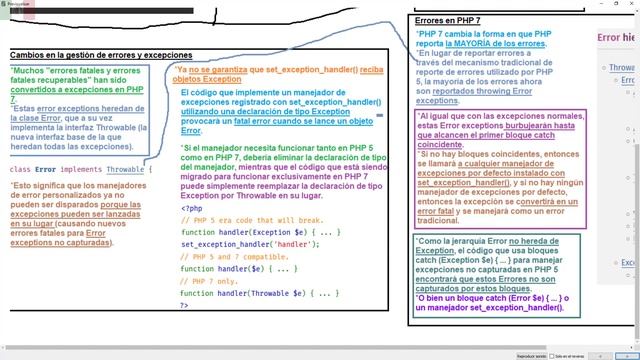The height and width of the screenshot is (360, 640).
Task: Click comment '// PHP 7 only.'
Action: [209, 281]
